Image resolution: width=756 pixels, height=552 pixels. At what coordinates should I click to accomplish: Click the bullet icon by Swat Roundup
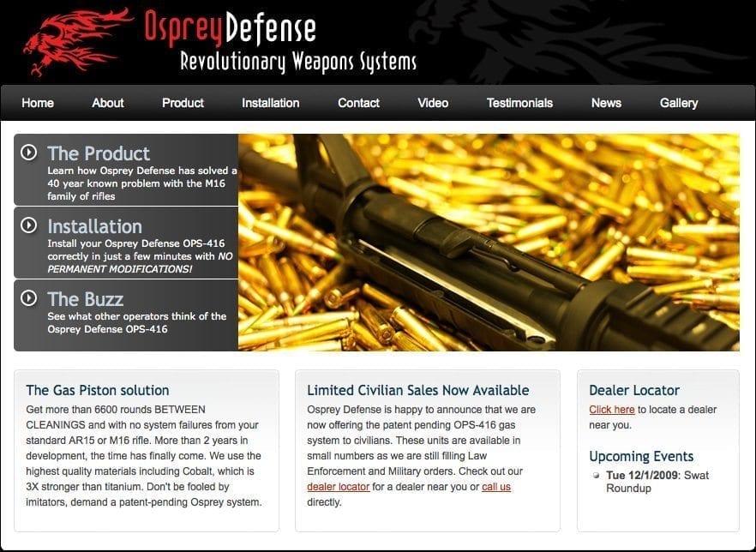pos(597,475)
